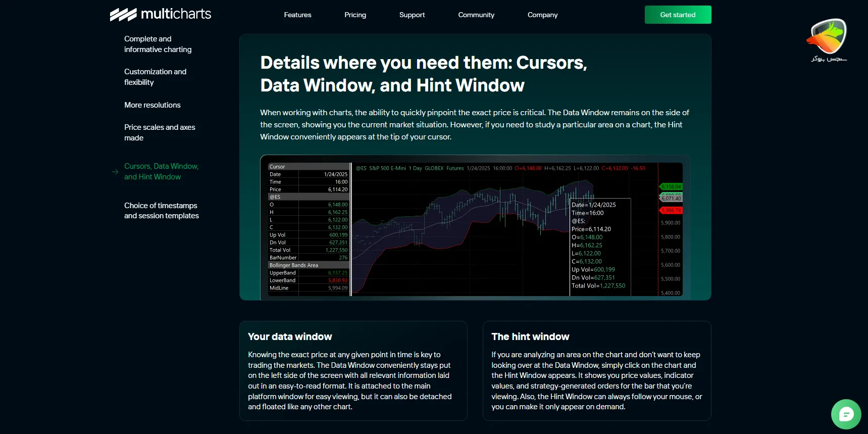Click Date=1/24/2025 in hint window
The width and height of the screenshot is (868, 434).
(594, 205)
